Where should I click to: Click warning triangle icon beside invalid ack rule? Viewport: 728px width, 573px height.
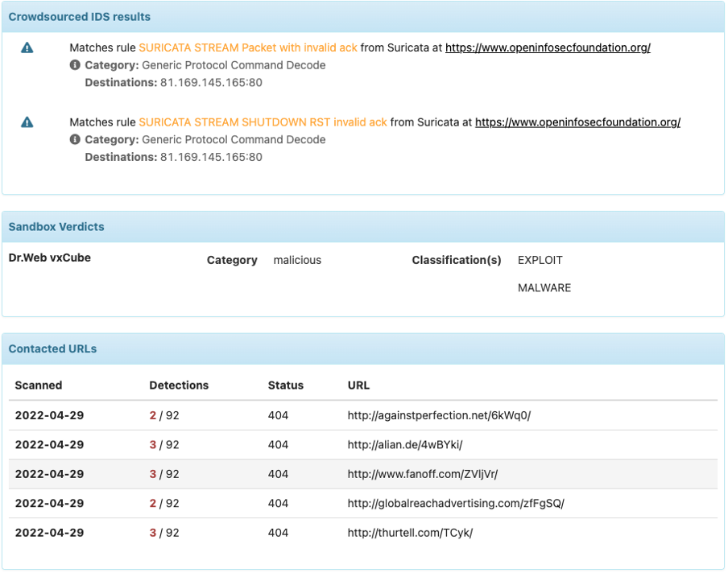pos(27,48)
